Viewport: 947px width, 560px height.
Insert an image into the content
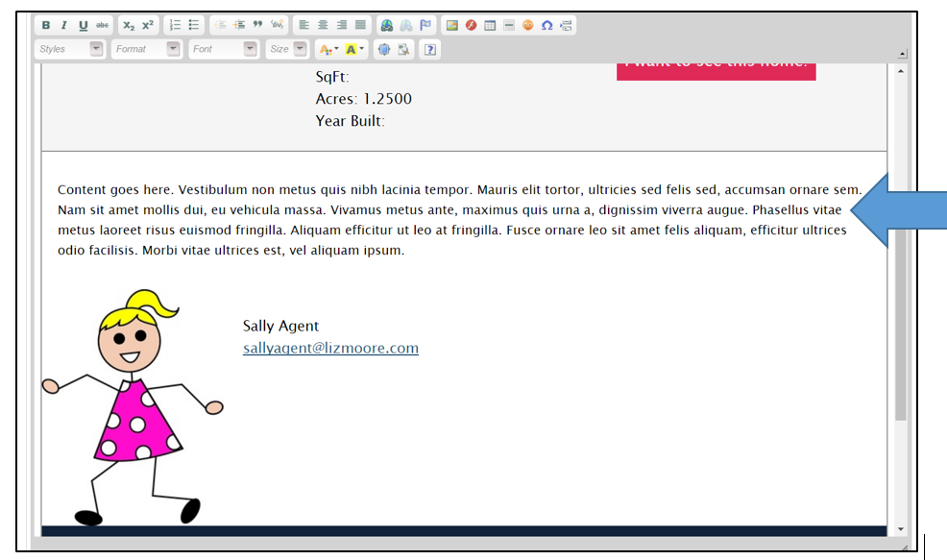451,26
